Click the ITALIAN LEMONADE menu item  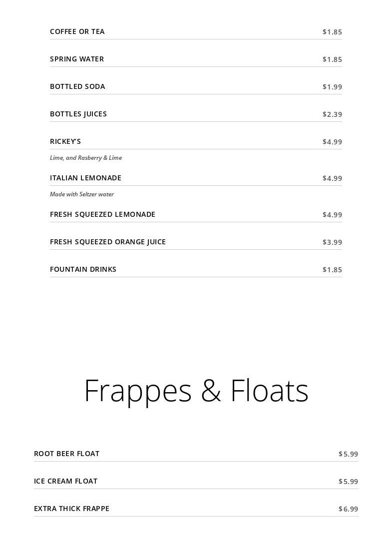point(85,178)
